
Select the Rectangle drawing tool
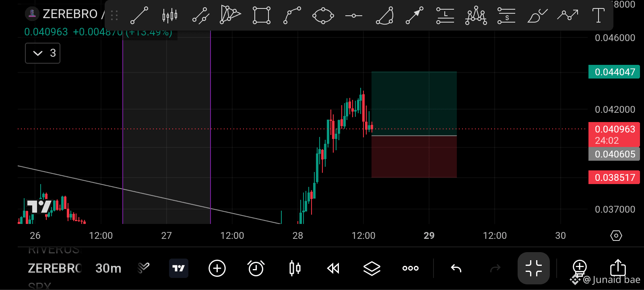262,15
